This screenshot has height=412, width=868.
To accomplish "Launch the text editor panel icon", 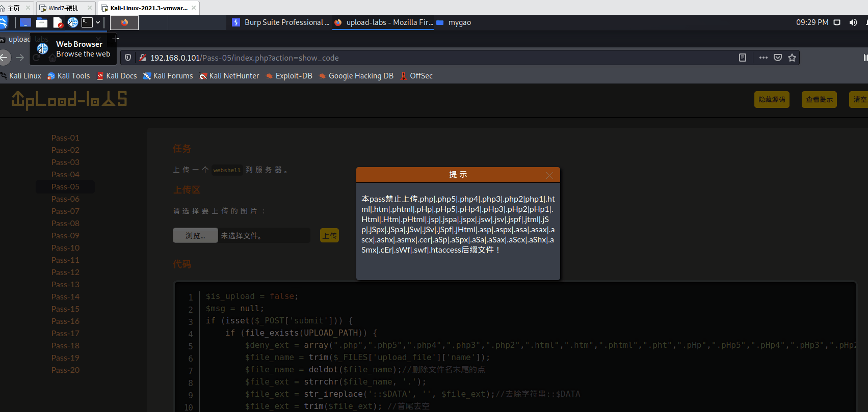I will tap(58, 22).
